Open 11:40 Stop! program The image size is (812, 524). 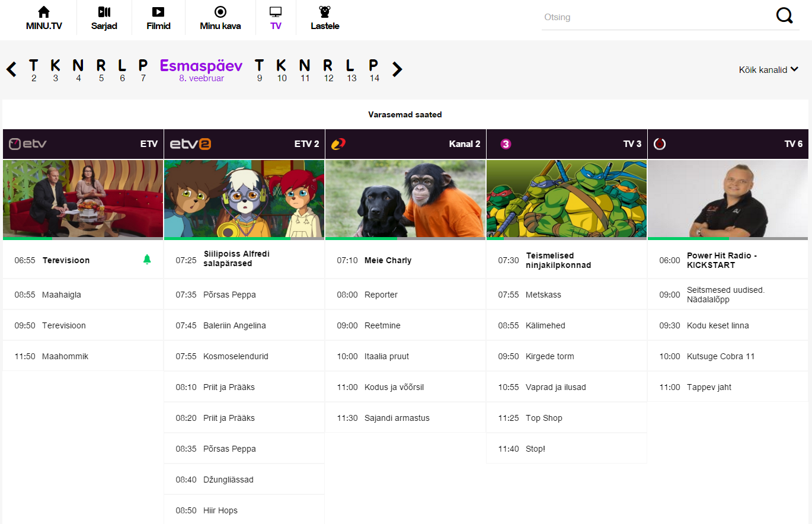(567, 449)
